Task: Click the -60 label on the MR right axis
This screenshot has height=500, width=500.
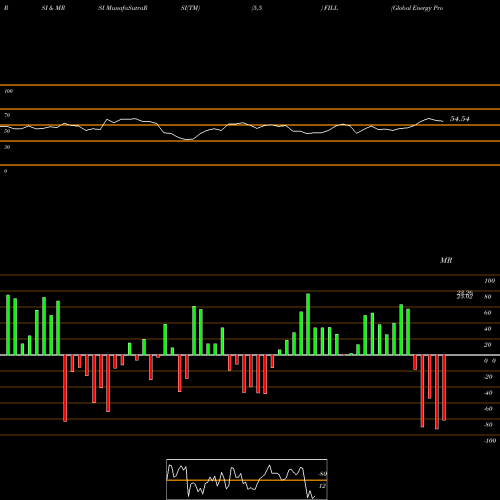Action: pyautogui.click(x=488, y=409)
